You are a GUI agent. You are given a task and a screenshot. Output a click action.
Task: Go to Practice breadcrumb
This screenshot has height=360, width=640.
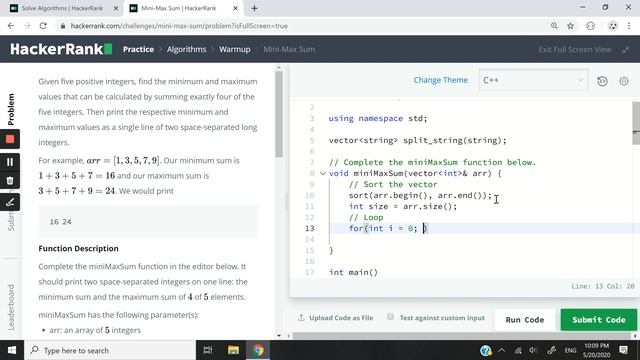(x=138, y=49)
